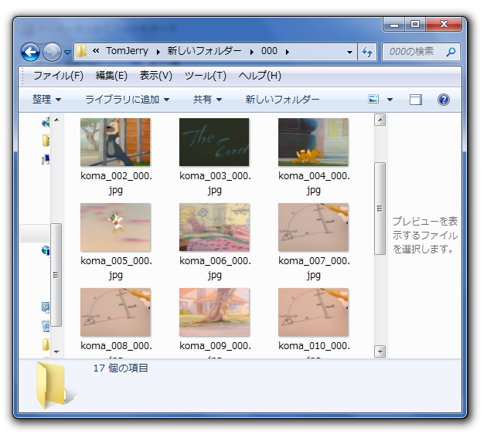
Task: Click the computer icon in navigation pane
Action: (x=46, y=159)
